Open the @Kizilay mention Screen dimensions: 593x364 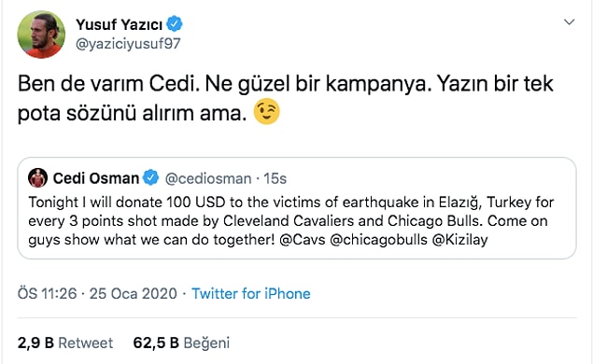[459, 240]
